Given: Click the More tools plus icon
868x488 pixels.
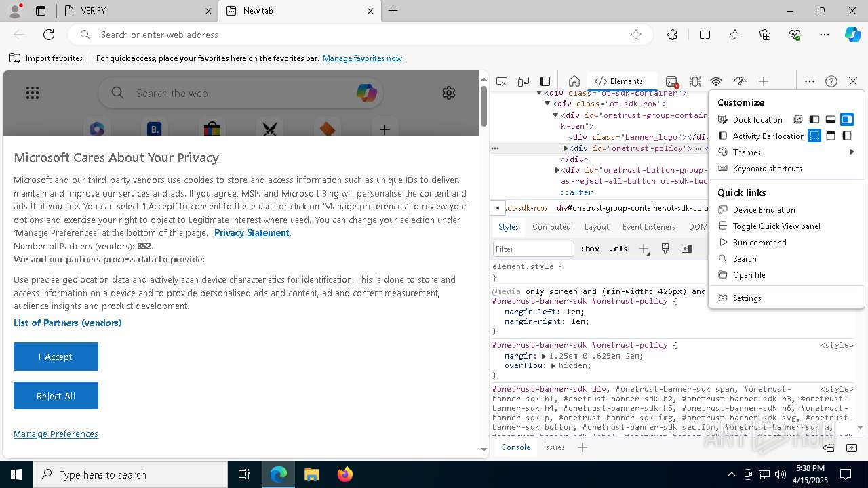Looking at the screenshot, I should click(x=764, y=81).
